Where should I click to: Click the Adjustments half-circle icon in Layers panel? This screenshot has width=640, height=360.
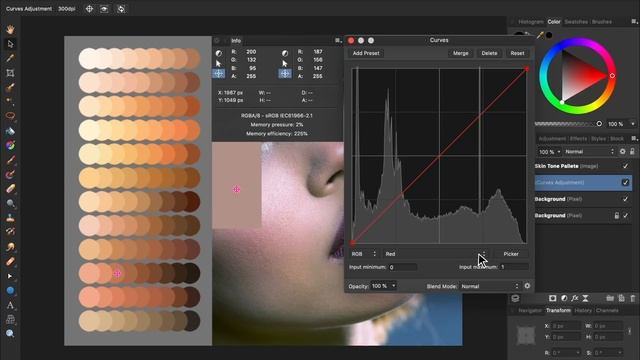click(x=564, y=298)
